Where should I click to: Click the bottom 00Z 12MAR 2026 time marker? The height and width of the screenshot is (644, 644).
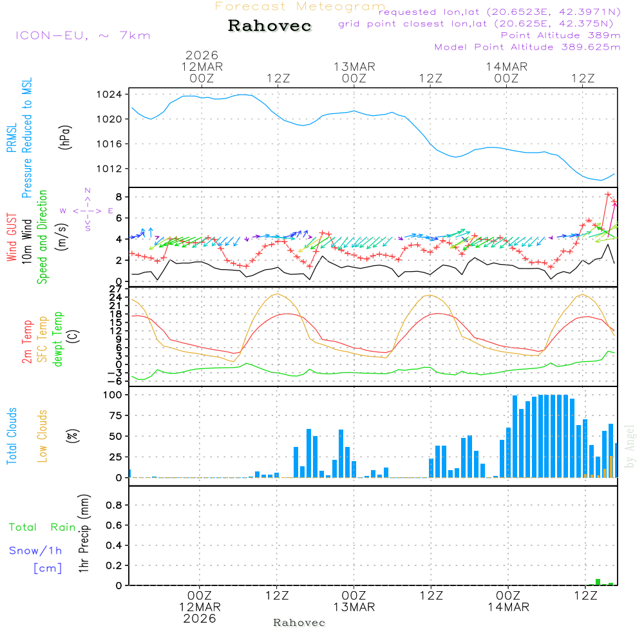point(200,607)
